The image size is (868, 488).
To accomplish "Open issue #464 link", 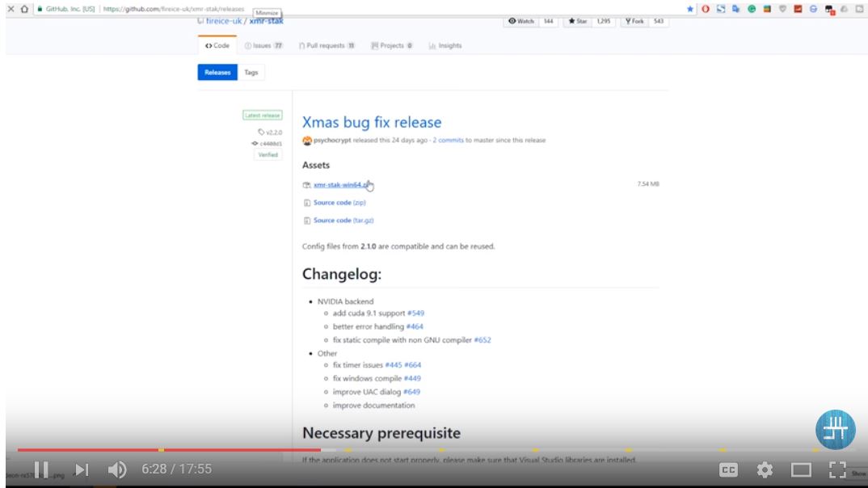I will (415, 326).
